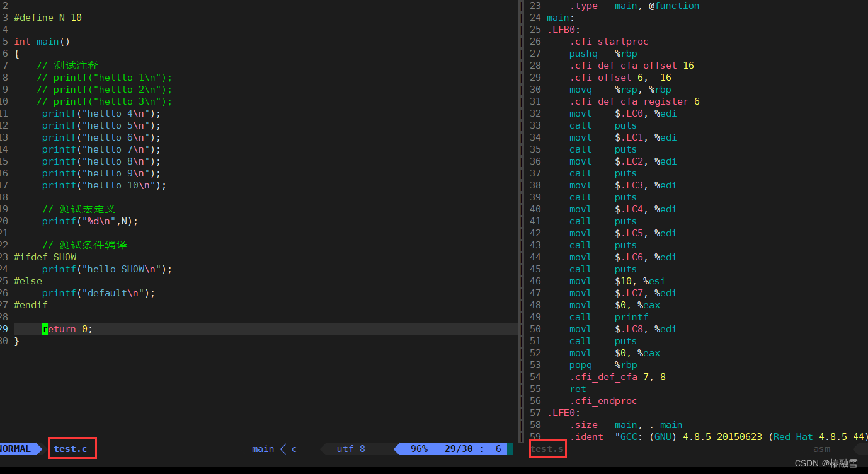The width and height of the screenshot is (868, 474).
Task: Click commented line printf("helllo 3\n")
Action: tap(104, 101)
